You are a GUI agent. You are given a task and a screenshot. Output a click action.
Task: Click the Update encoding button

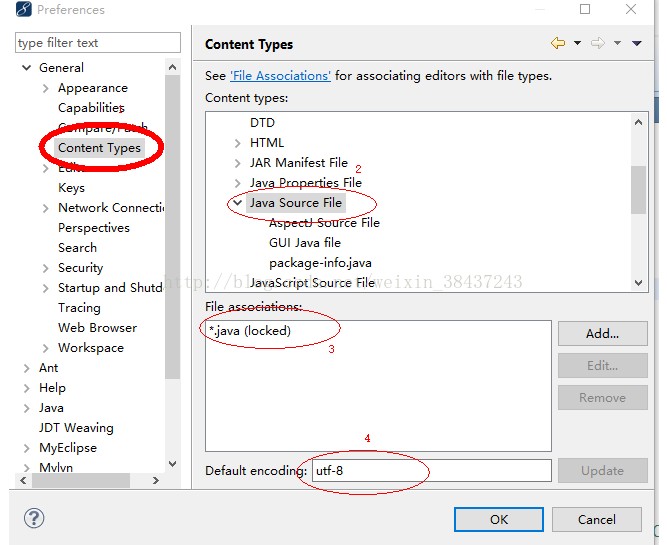coord(603,471)
